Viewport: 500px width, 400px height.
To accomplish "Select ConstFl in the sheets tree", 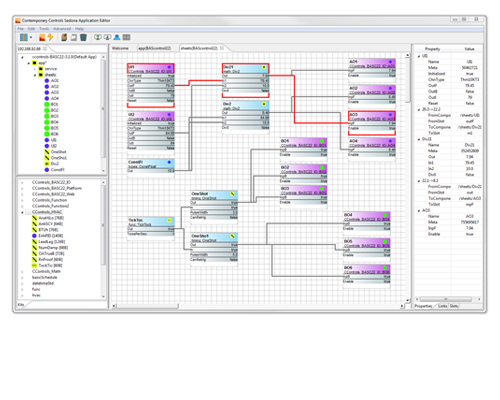I will (x=58, y=170).
